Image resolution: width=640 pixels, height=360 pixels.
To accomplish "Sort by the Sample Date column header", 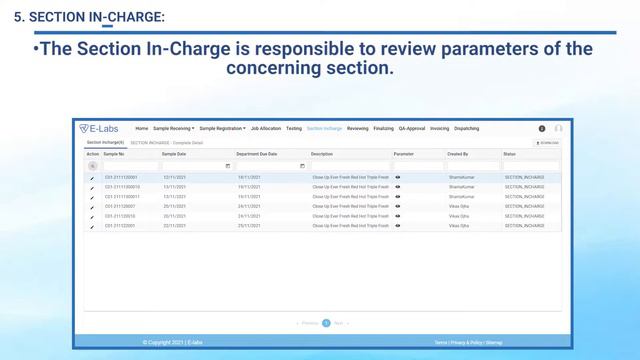I will click(174, 154).
